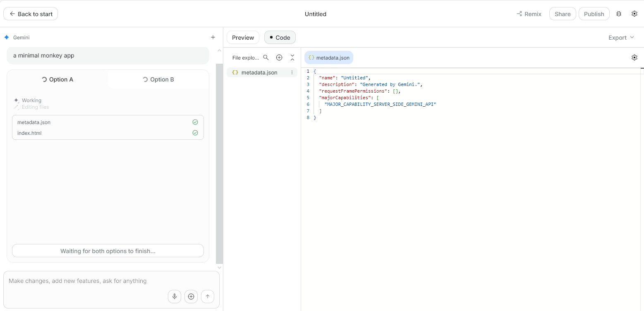Add a new file with the plus icon
Viewport: 644px width, 311px height.
tap(279, 57)
